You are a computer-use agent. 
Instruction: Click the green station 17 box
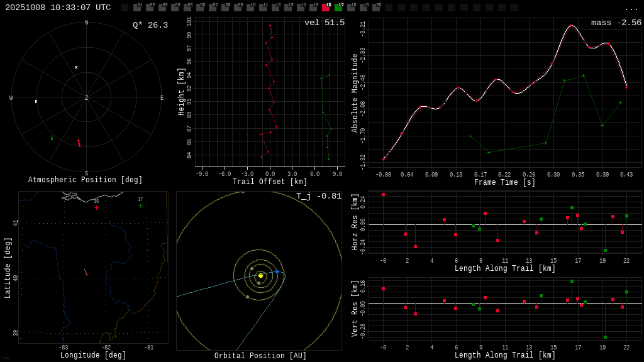[x=338, y=8]
